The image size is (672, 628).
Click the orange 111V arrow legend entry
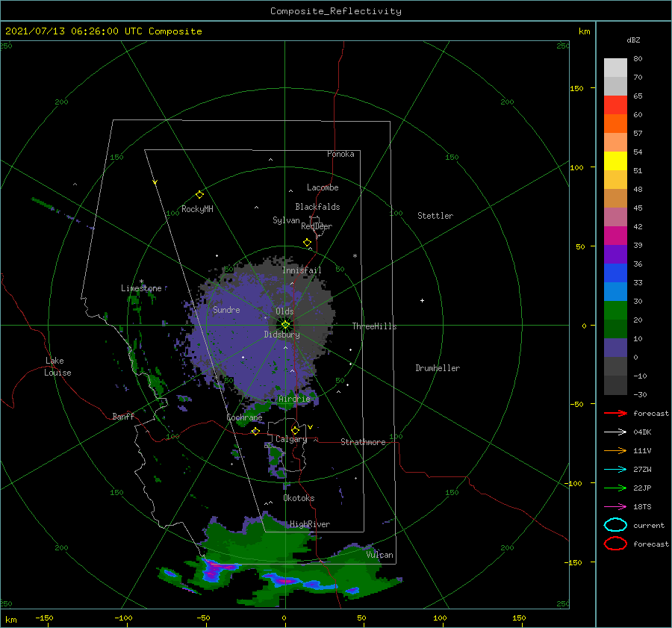pos(615,450)
